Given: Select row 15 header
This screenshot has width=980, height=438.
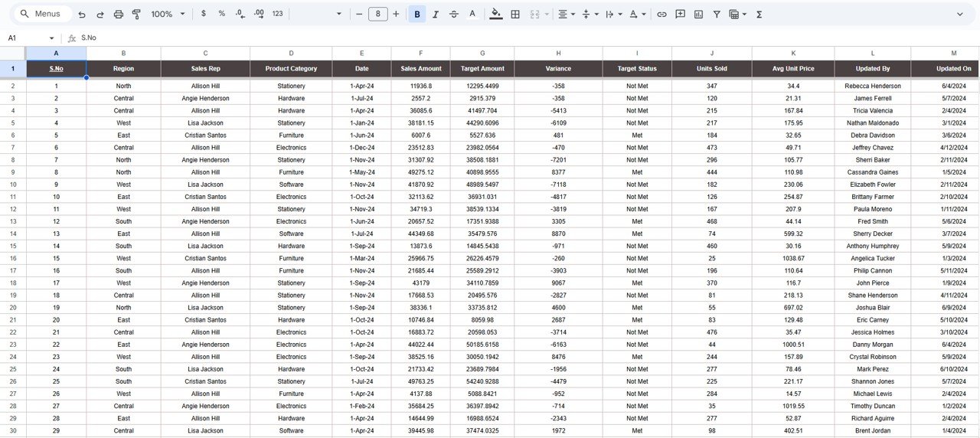Looking at the screenshot, I should [13, 246].
